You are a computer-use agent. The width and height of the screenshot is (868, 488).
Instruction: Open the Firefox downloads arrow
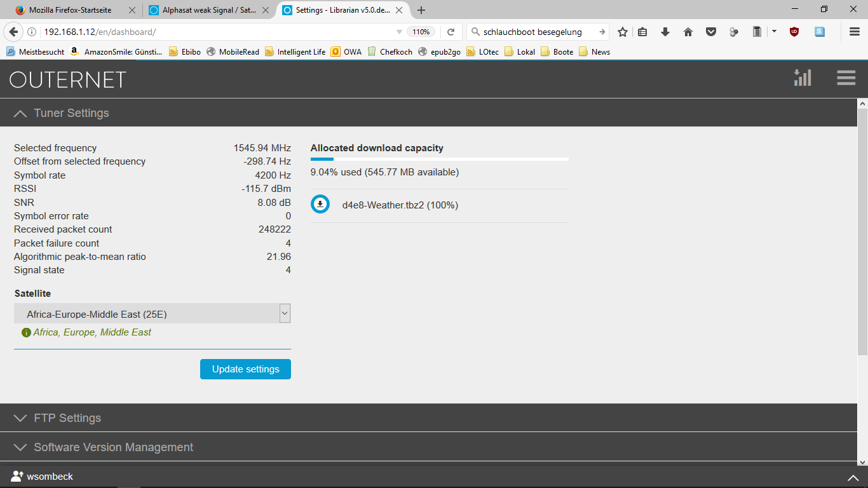tap(665, 32)
